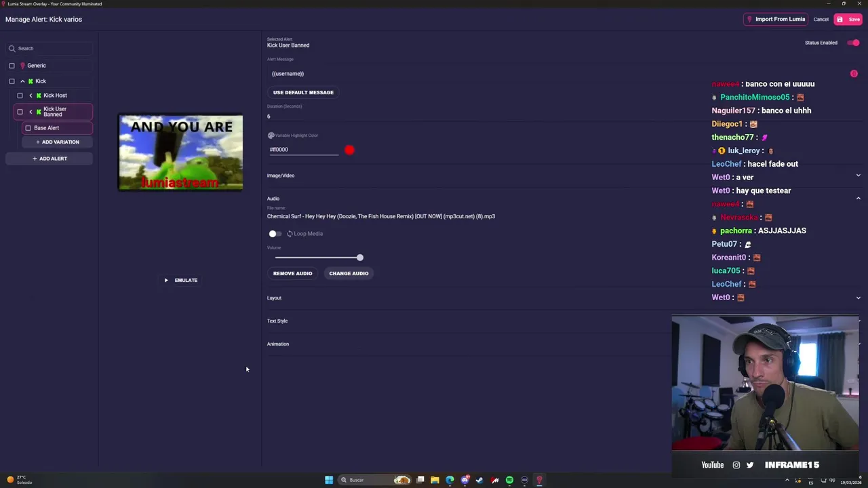Click the Windows taskbar Buscar search box
The width and height of the screenshot is (868, 488).
[374, 480]
